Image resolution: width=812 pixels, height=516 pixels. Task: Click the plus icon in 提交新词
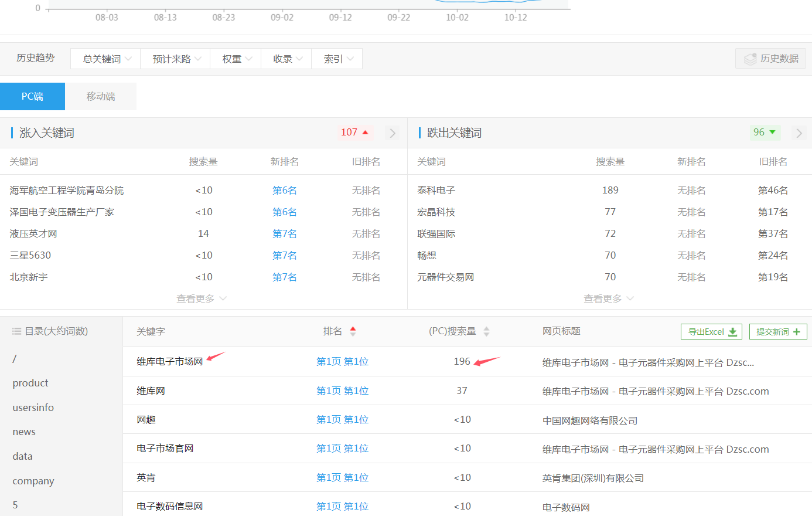796,332
